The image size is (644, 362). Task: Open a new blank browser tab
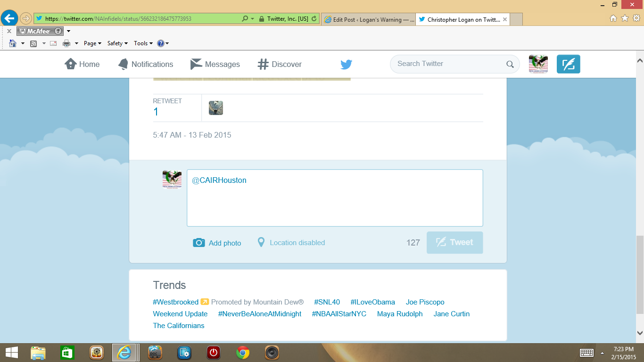pos(516,19)
